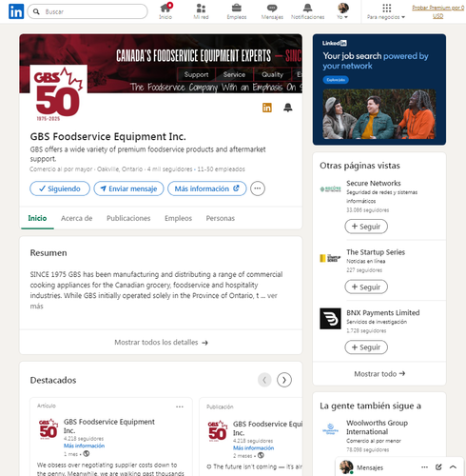Switch to the Personas tab
This screenshot has height=476, width=466.
click(x=221, y=218)
